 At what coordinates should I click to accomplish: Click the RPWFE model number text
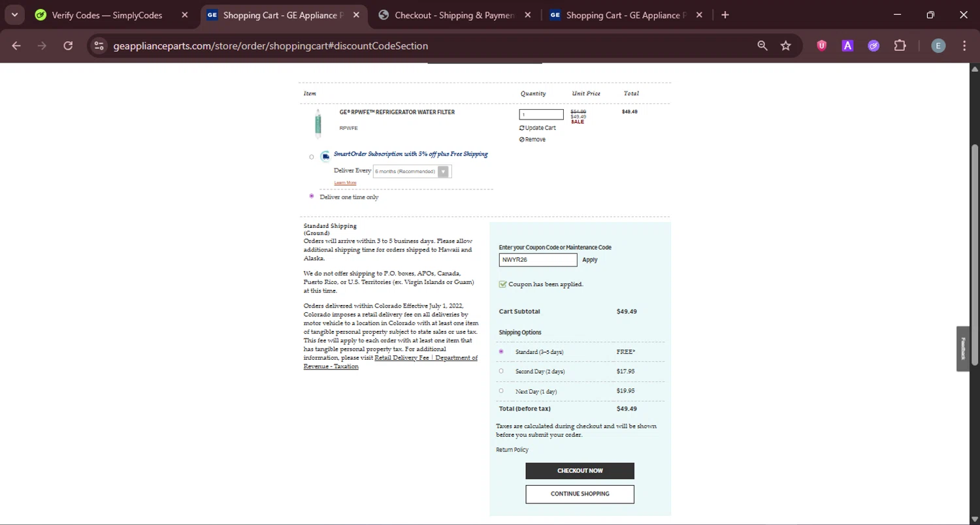coord(348,129)
